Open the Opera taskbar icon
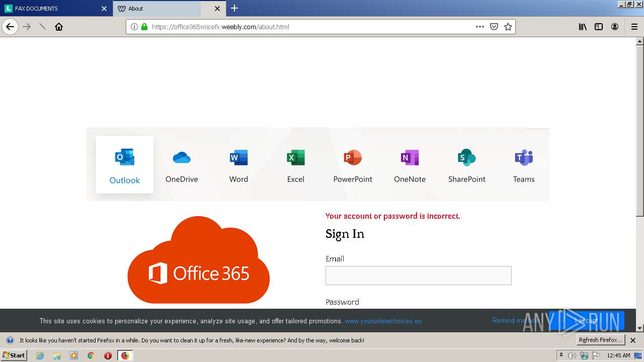The height and width of the screenshot is (362, 644). [x=108, y=355]
